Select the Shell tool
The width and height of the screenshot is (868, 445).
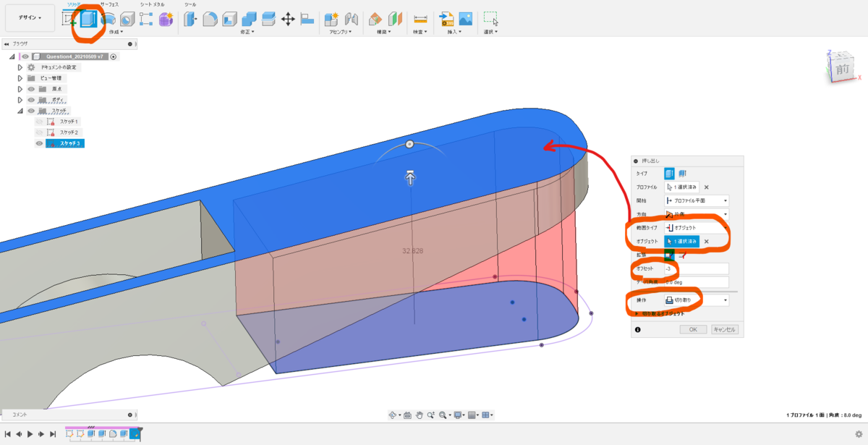(x=229, y=20)
